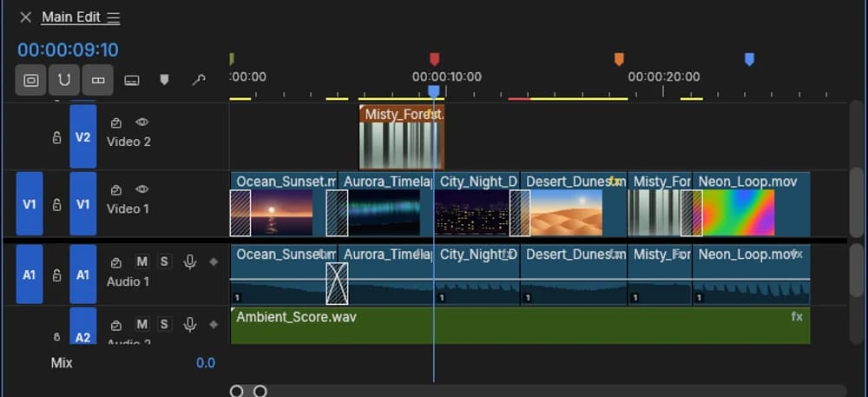Click the Mix volume value 0.0

tap(206, 363)
